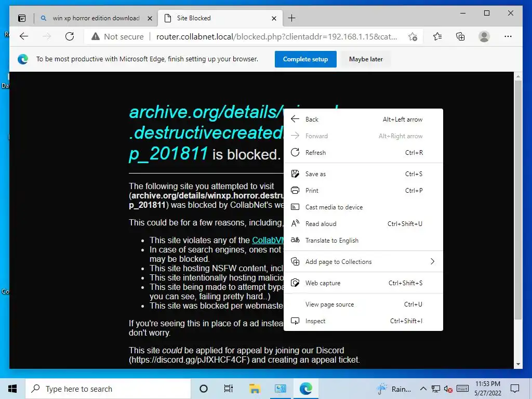Open the profile avatar icon
The height and width of the screenshot is (399, 532).
point(484,36)
